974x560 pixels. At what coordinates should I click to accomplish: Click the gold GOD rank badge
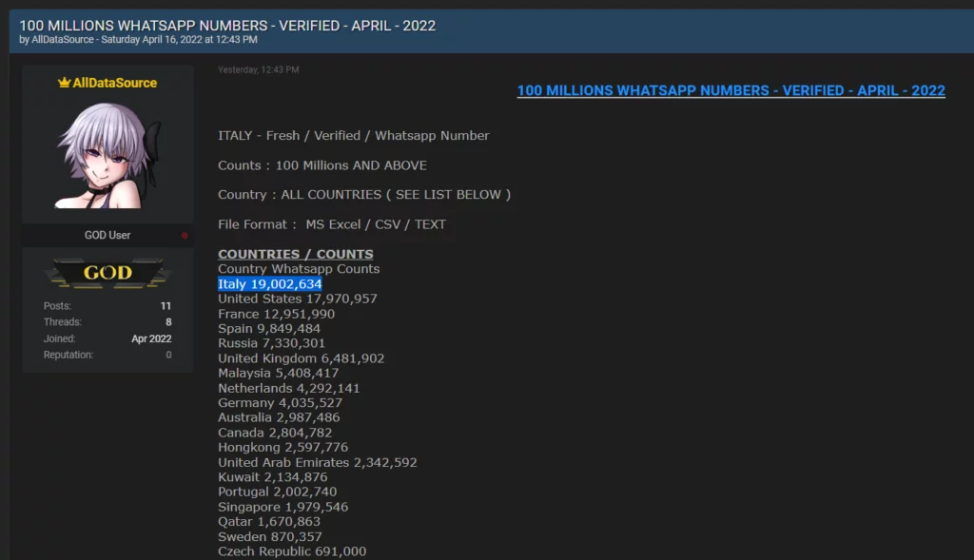pyautogui.click(x=107, y=273)
